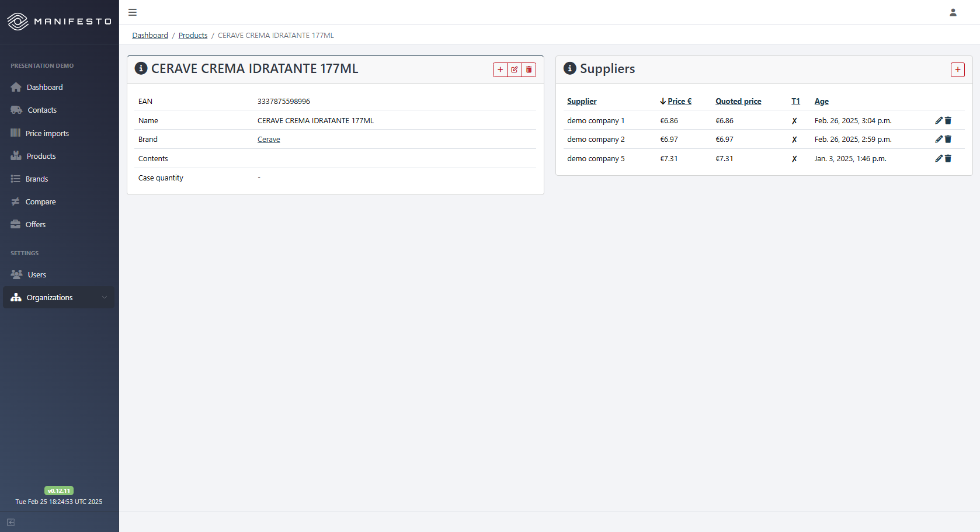Click the Products boxes icon

[16, 156]
